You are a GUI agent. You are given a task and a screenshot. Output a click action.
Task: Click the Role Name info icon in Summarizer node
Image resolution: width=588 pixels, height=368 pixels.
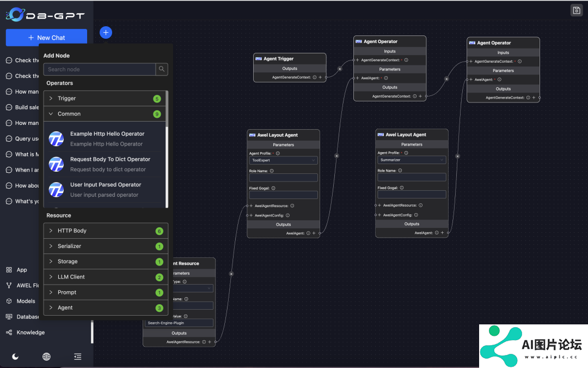(x=400, y=171)
